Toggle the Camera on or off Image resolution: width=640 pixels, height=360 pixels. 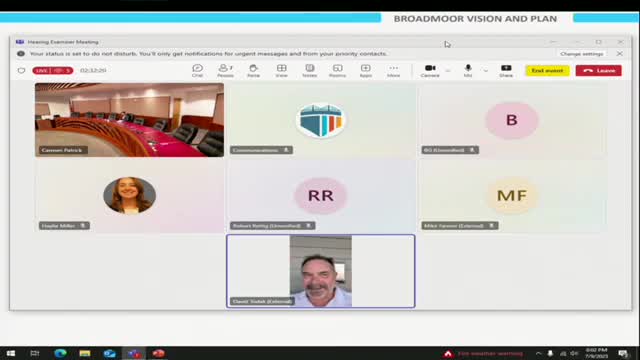[430, 71]
